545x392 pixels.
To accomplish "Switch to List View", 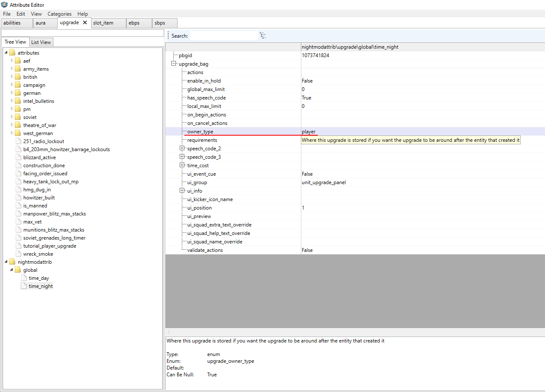I will tap(41, 42).
